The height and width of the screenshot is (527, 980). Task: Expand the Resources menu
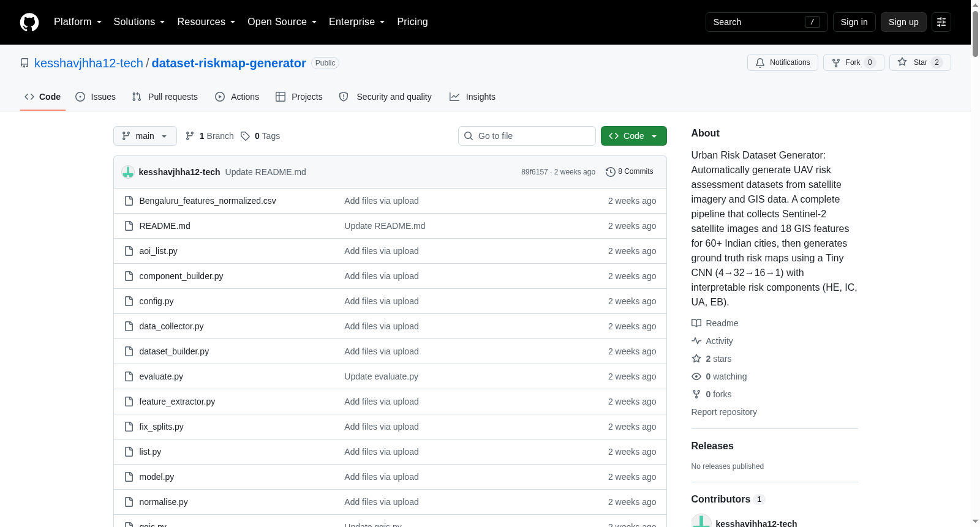206,22
